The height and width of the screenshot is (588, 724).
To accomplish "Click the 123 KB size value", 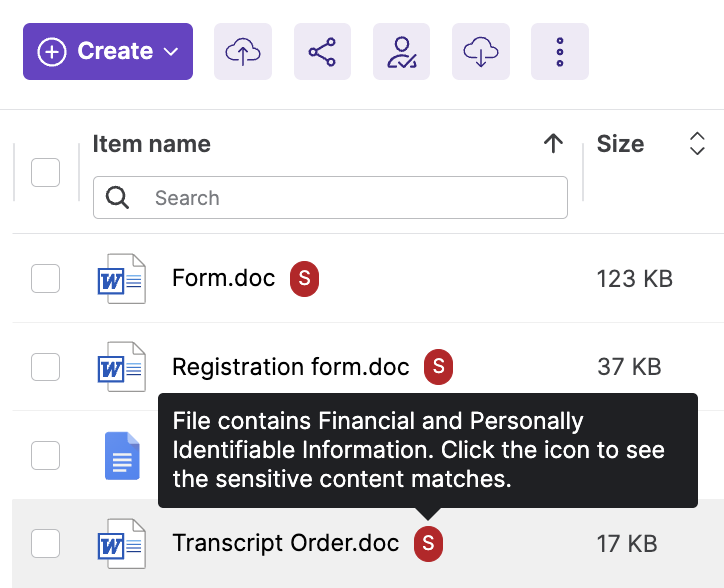I will pyautogui.click(x=634, y=279).
